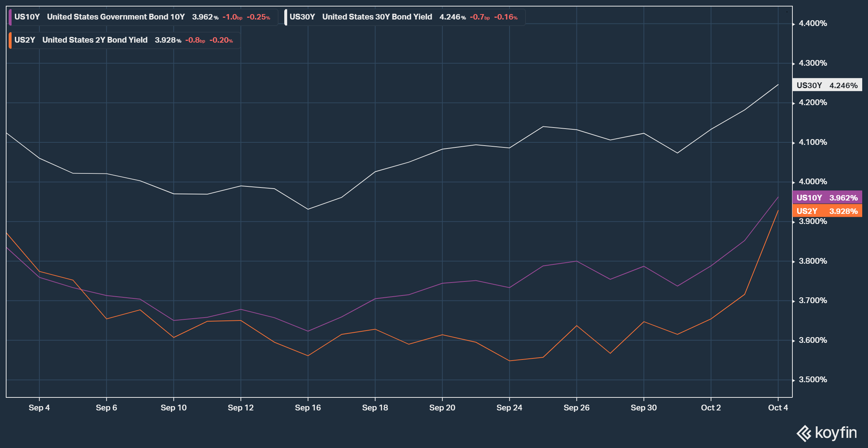Click the purple US10Y color swatch

click(x=10, y=17)
